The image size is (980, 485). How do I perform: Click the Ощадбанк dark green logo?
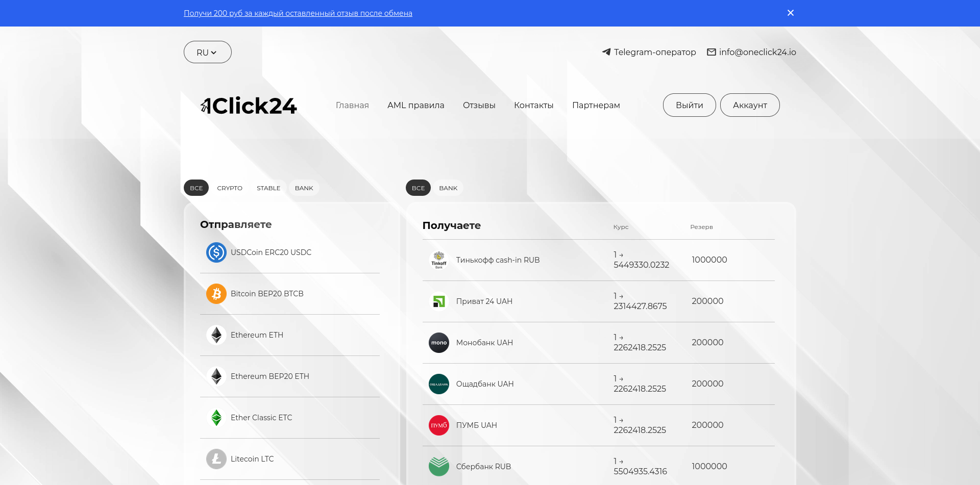[439, 384]
